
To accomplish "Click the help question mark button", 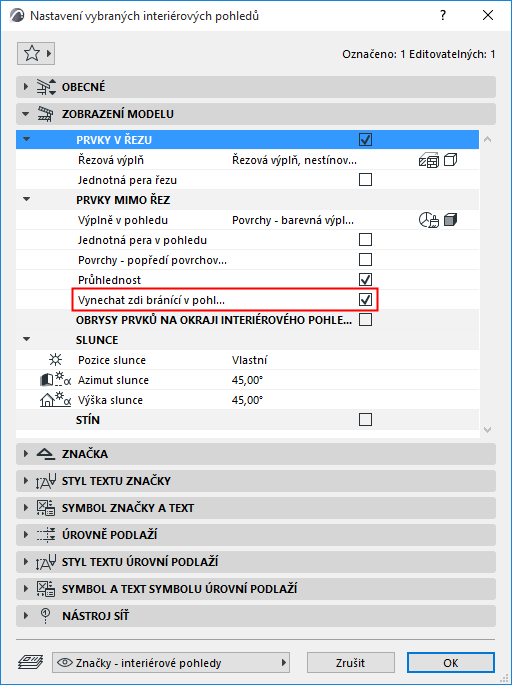I will tap(443, 15).
